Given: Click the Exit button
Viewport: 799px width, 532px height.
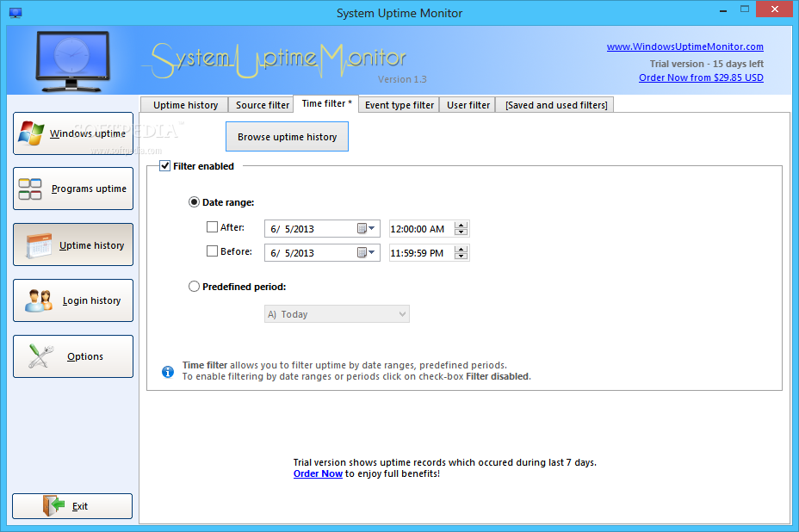Looking at the screenshot, I should pos(72,506).
